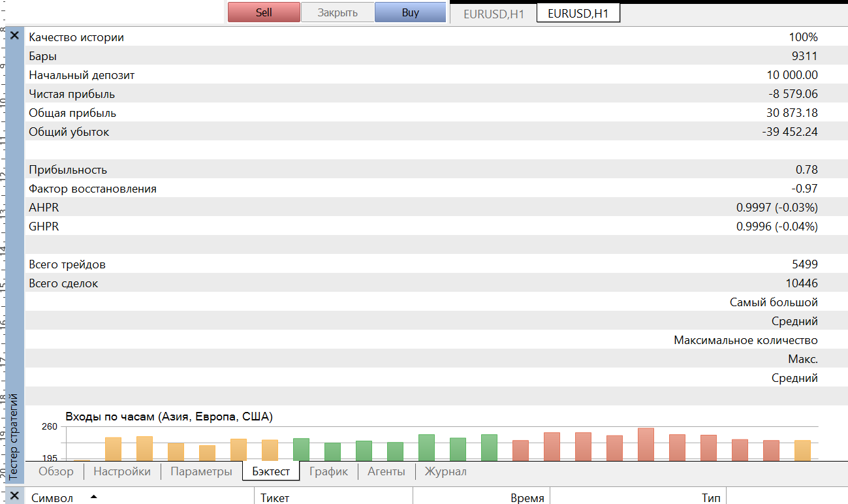
Task: Click the net profit value -8 579.06
Action: (793, 94)
